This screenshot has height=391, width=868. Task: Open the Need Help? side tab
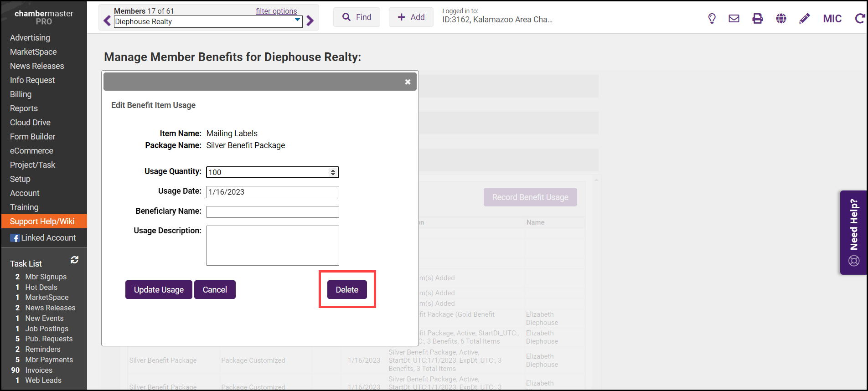(x=853, y=232)
